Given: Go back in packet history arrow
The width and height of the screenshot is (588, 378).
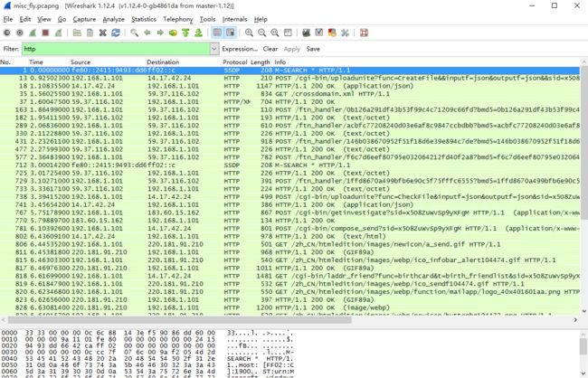Looking at the screenshot, I should point(147,33).
